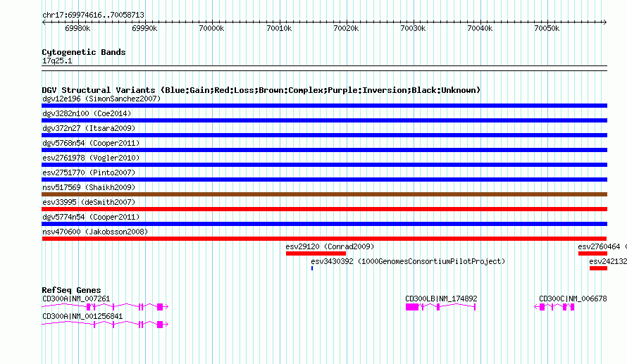
Task: Select the red bar under esv2760464
Action: (592, 253)
